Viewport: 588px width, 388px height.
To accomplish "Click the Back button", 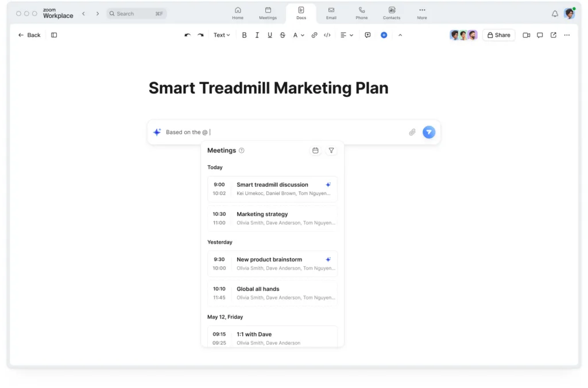I will point(29,35).
